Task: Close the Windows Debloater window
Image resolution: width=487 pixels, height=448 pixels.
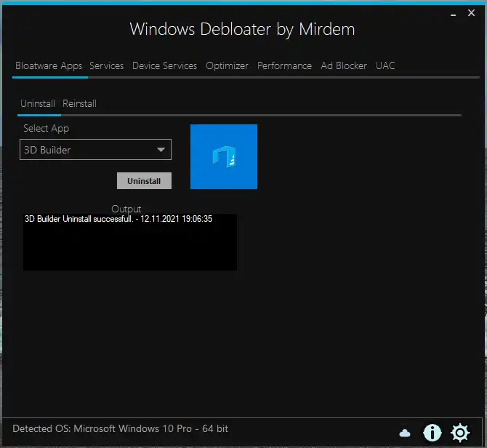Action: tap(471, 13)
